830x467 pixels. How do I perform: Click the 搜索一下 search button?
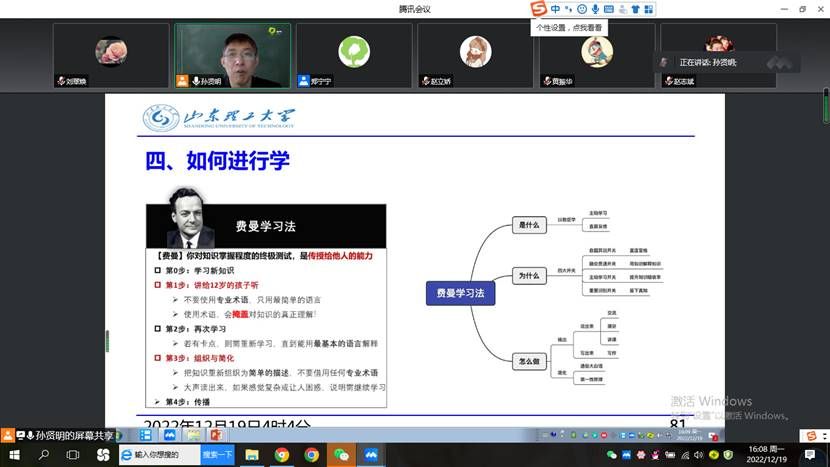(x=217, y=455)
